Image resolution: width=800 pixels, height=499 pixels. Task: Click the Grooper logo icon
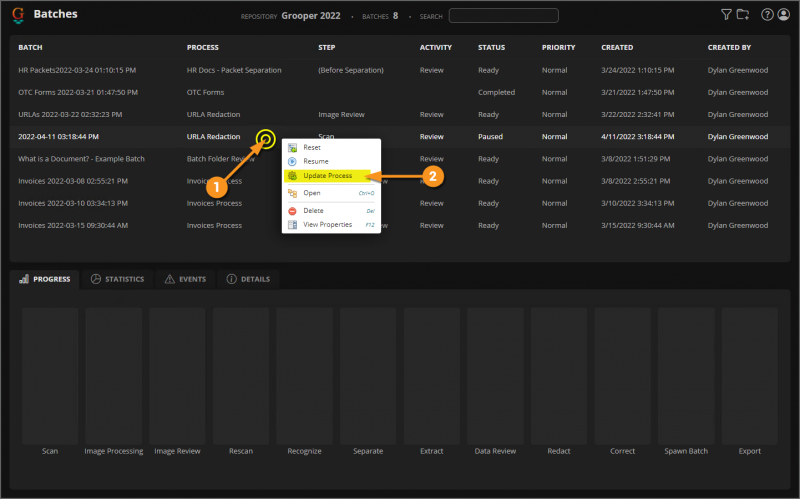[x=18, y=15]
